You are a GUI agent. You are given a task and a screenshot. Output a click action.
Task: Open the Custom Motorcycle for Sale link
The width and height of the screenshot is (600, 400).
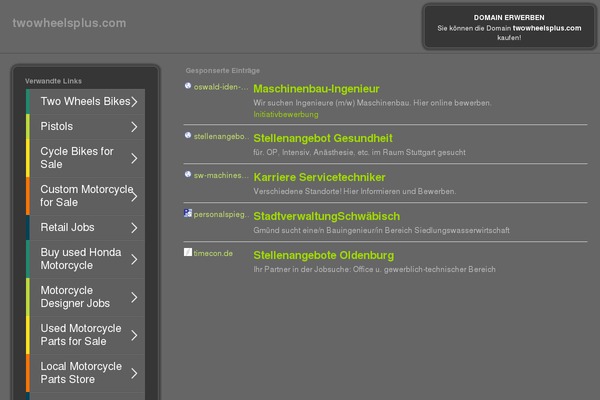[x=85, y=196]
